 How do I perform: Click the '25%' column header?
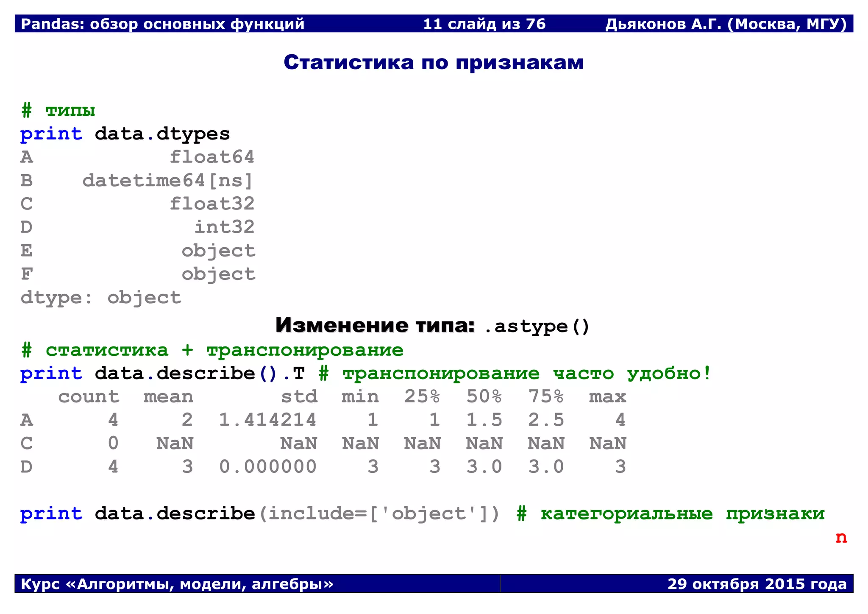tap(422, 396)
